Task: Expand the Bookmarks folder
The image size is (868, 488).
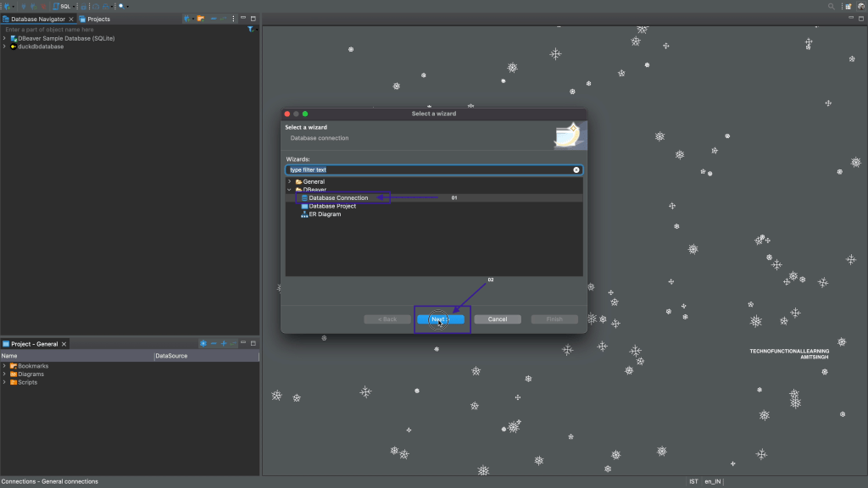Action: click(x=4, y=366)
